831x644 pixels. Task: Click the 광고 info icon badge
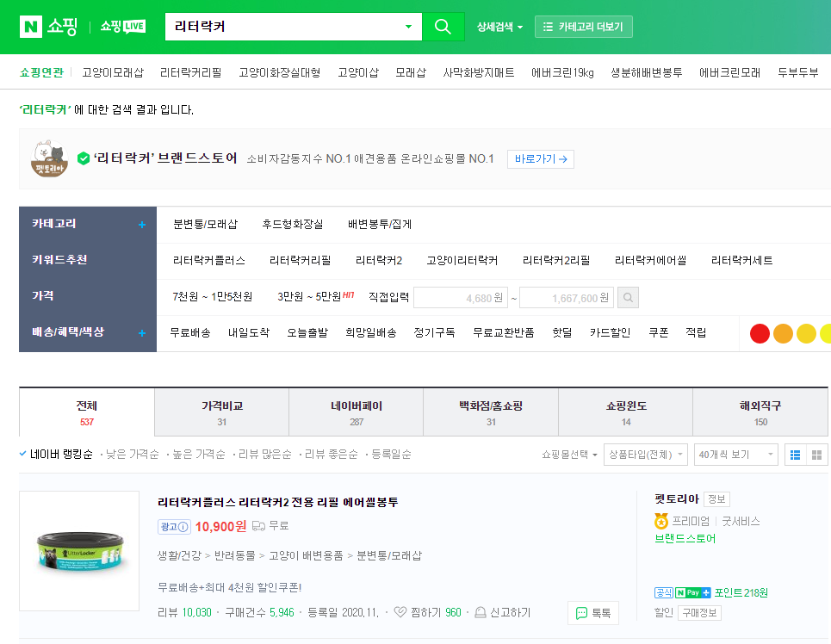pos(174,526)
